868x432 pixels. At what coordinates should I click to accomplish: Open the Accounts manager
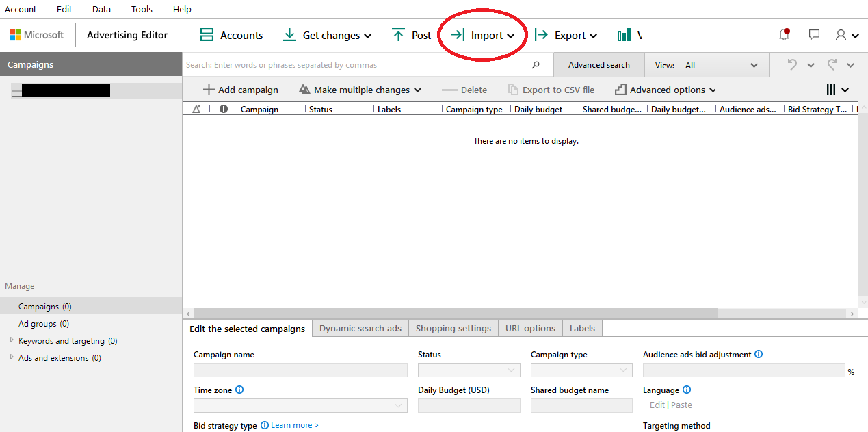click(231, 35)
